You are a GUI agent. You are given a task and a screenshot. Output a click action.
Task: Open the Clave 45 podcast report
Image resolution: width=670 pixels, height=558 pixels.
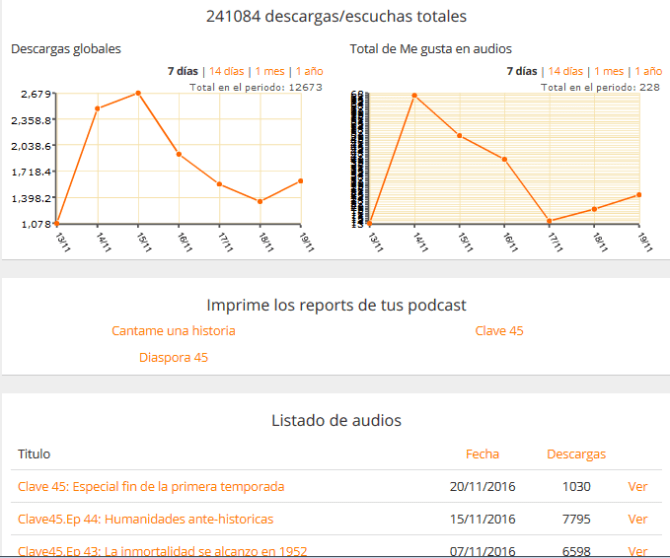coord(499,331)
